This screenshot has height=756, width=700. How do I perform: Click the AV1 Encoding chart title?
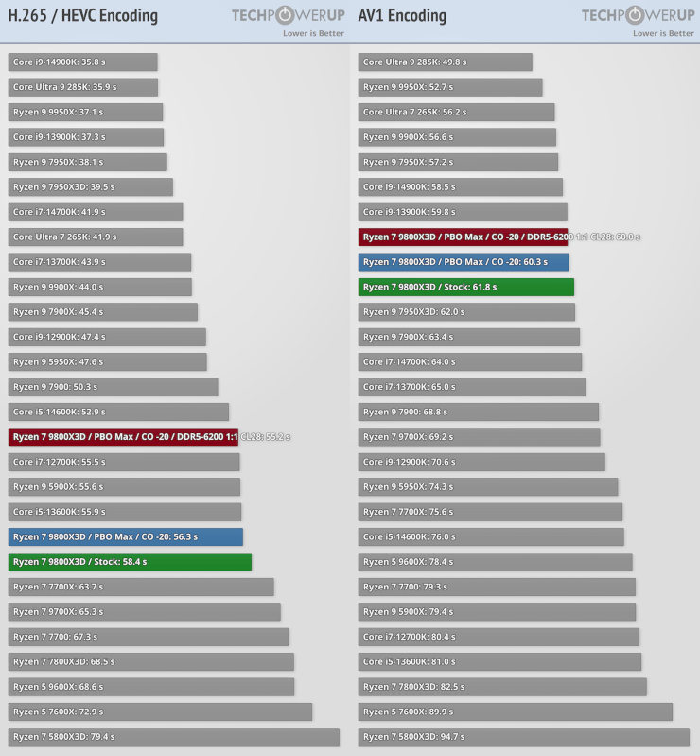point(403,16)
